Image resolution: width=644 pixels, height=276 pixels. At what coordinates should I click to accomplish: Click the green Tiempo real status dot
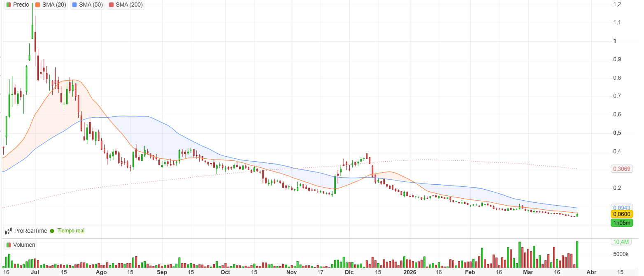(x=52, y=231)
